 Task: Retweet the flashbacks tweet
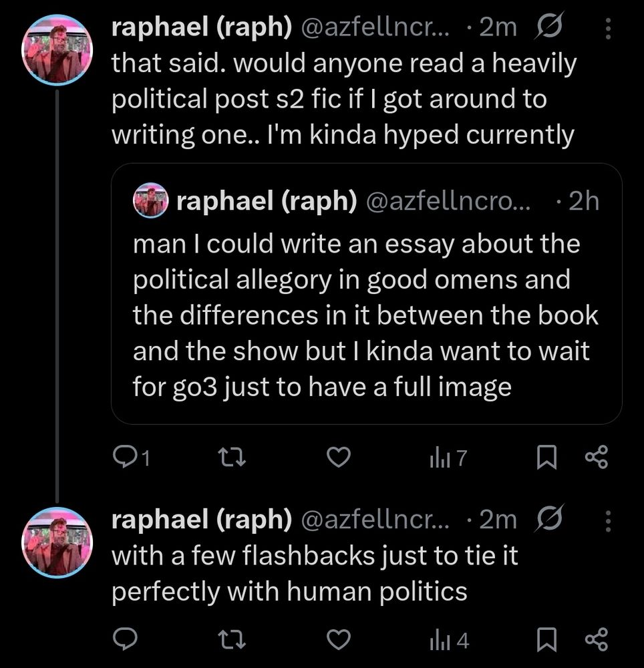233,641
